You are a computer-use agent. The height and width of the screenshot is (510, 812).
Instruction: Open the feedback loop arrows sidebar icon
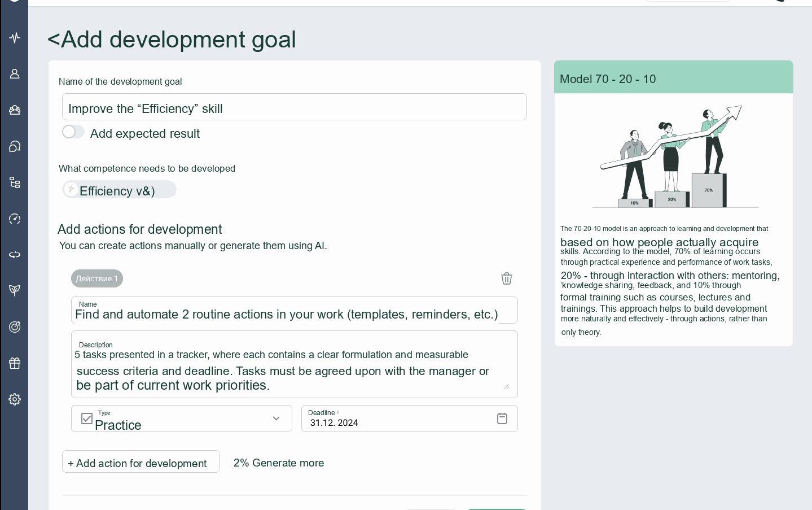15,255
